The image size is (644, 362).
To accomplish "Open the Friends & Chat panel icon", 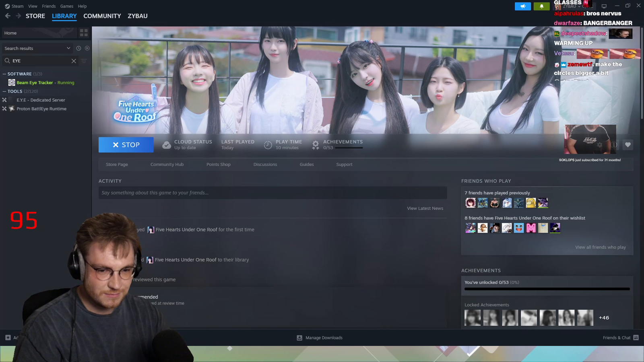I will [636, 338].
